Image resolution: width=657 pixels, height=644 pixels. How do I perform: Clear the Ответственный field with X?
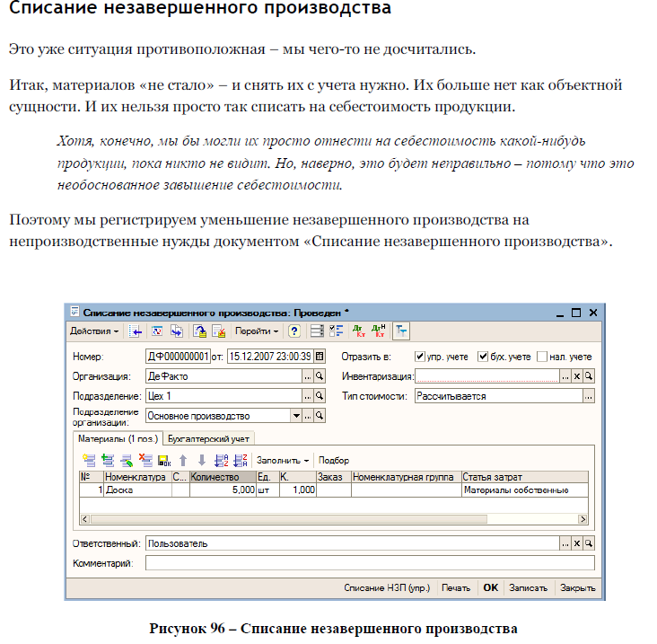577,543
